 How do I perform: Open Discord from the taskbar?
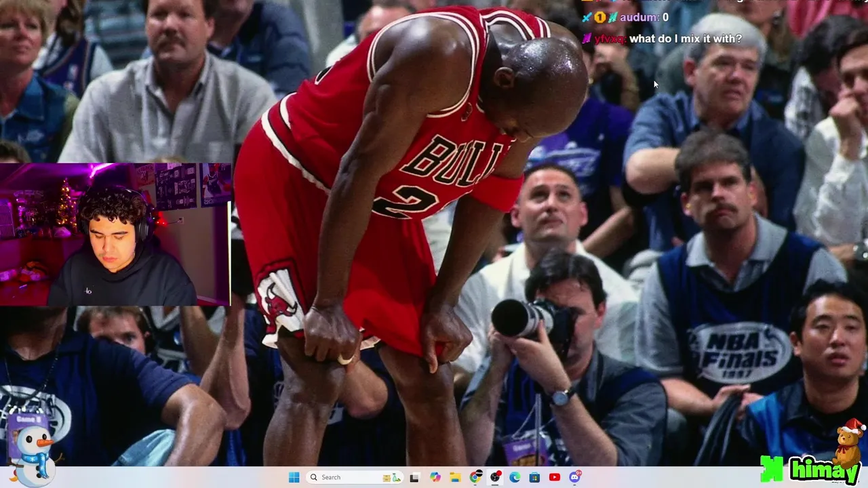pos(574,477)
